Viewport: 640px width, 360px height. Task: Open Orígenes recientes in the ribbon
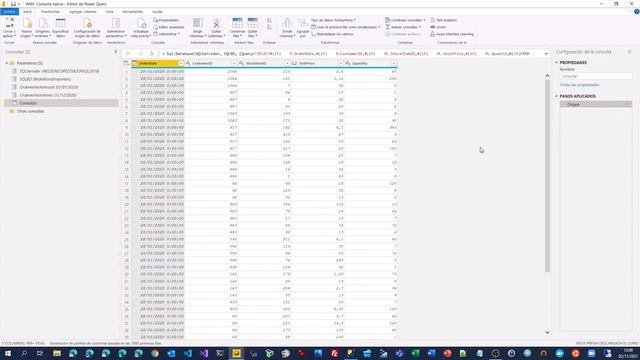tap(42, 28)
